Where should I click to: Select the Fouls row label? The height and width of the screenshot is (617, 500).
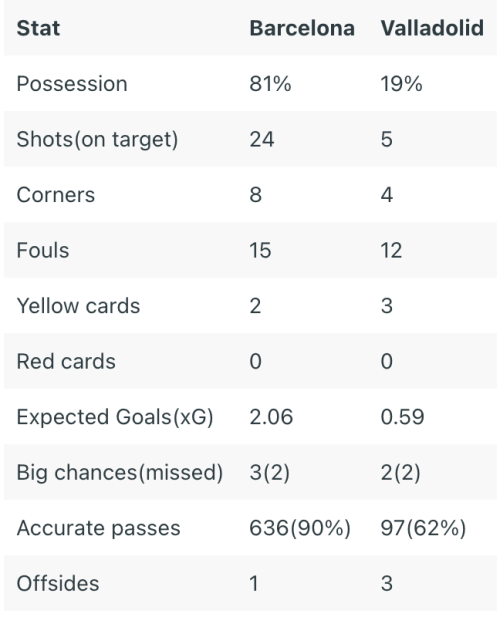[43, 250]
